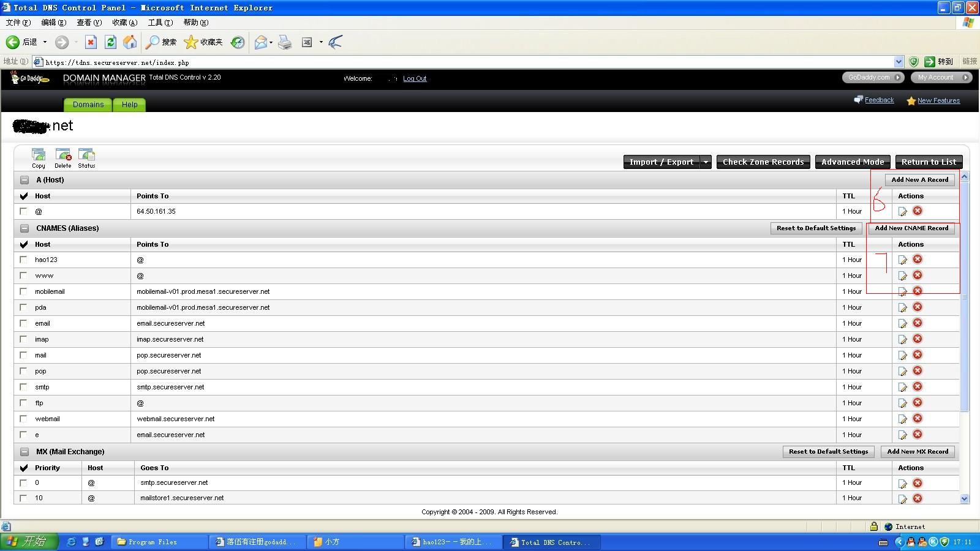The image size is (980, 551).
Task: Check the mobilemail record checkbox
Action: click(23, 291)
